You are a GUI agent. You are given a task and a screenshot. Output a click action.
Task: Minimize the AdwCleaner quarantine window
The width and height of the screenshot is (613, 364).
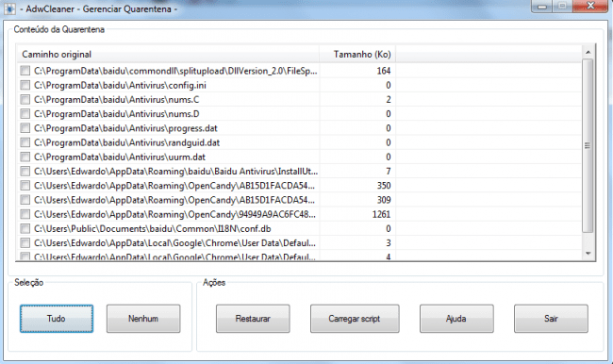542,7
